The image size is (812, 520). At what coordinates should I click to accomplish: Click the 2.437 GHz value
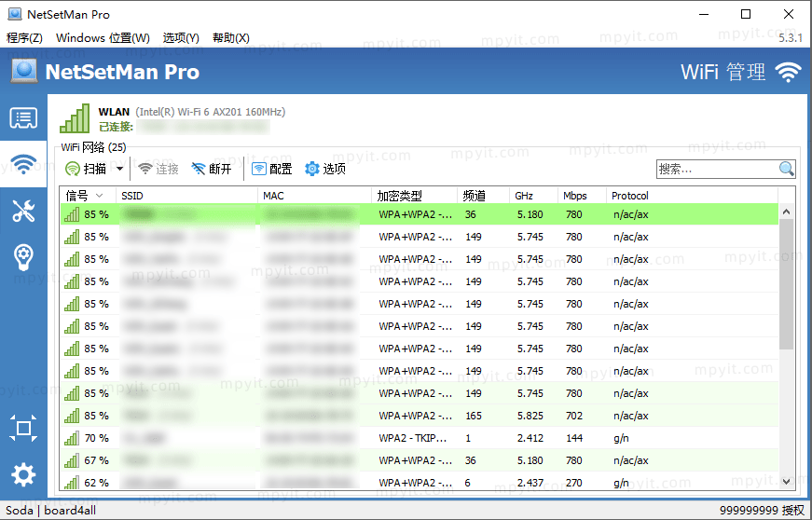(530, 482)
